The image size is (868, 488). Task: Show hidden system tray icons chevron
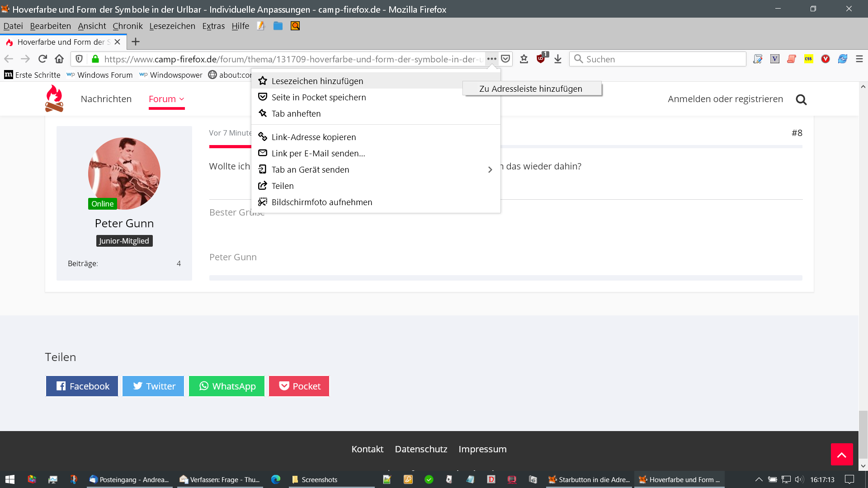pyautogui.click(x=759, y=479)
